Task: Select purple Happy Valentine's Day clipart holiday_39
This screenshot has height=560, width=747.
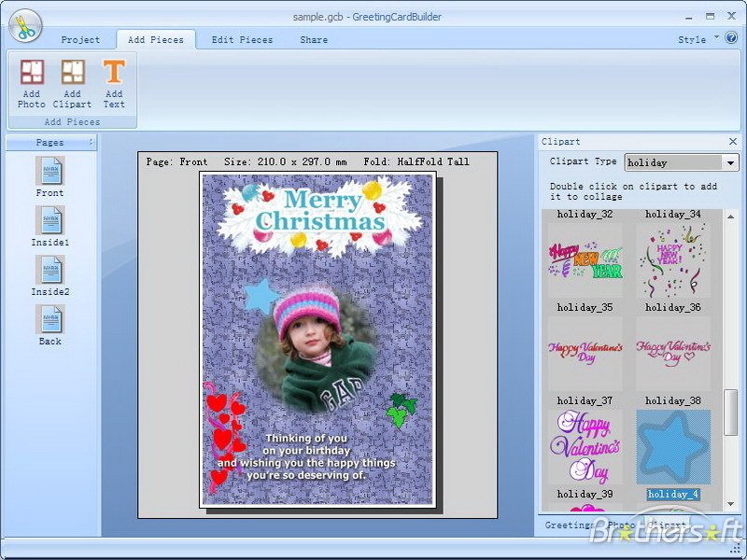Action: 585,447
